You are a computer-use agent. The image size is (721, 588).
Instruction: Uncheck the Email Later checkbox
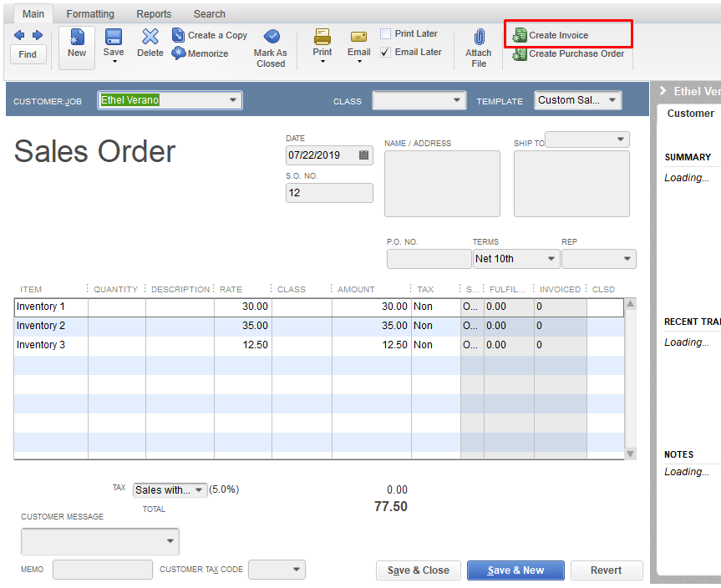[x=386, y=52]
